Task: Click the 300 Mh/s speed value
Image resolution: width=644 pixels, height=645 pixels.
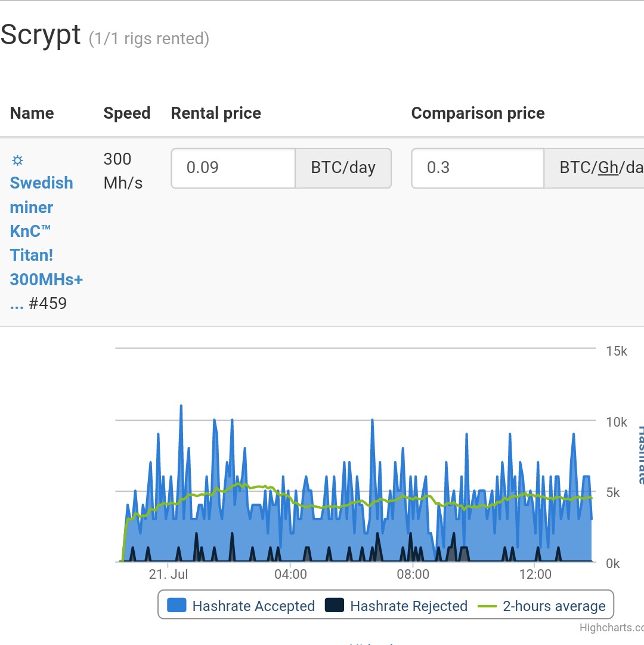Action: point(123,171)
